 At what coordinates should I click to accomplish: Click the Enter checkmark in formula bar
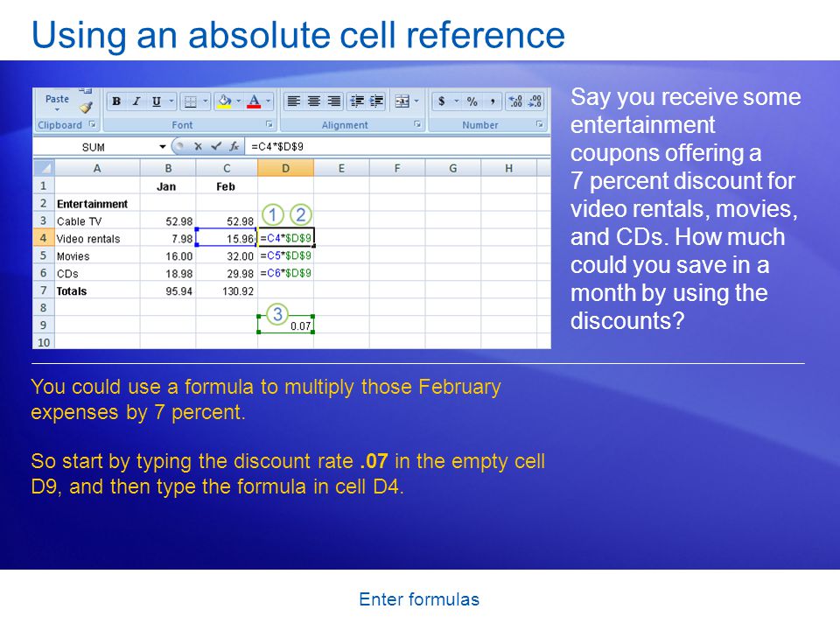216,146
